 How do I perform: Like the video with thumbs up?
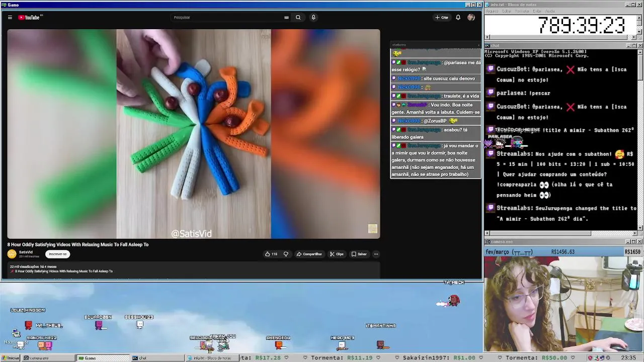[271, 254]
